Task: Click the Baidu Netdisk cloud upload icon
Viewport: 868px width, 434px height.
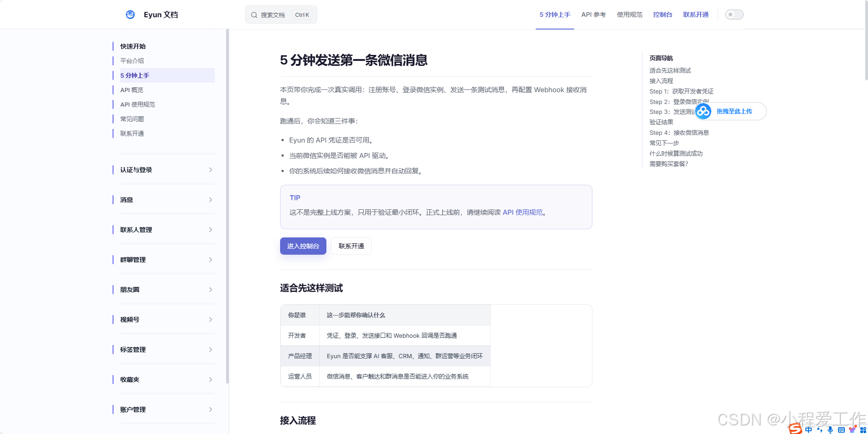Action: click(x=703, y=111)
